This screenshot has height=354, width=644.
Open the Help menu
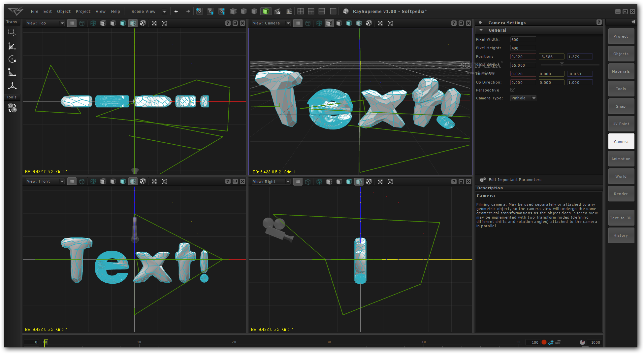click(115, 12)
